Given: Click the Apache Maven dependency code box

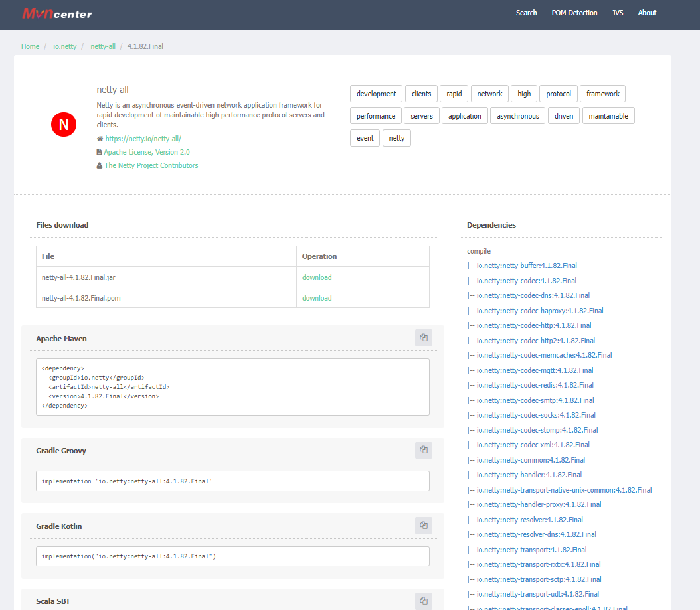Looking at the screenshot, I should click(232, 387).
